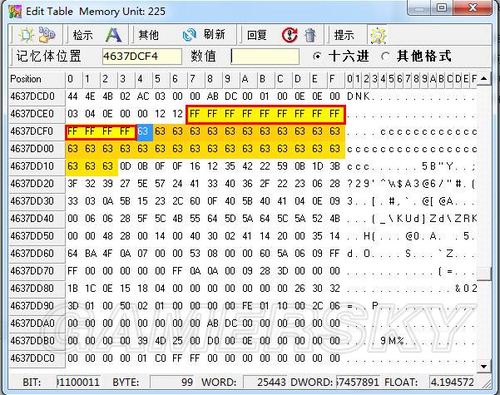Click the scrollbar up arrow
The height and width of the screenshot is (395, 500).
(x=484, y=79)
